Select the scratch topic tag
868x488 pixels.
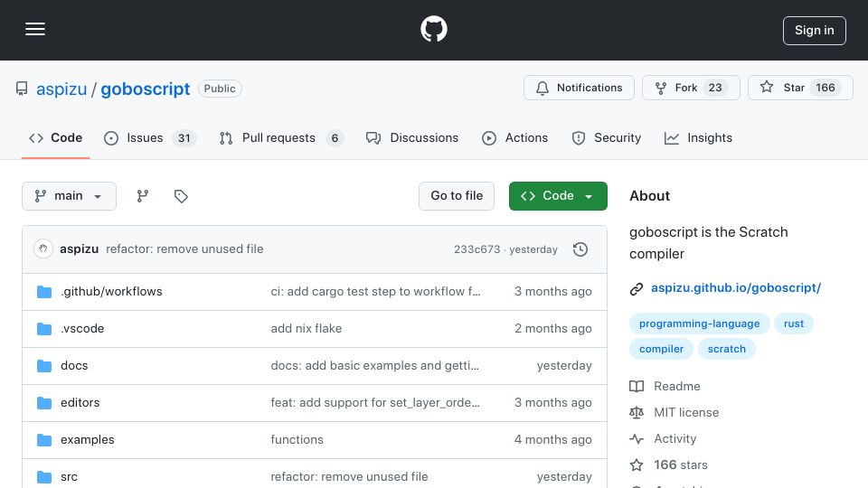click(x=726, y=349)
